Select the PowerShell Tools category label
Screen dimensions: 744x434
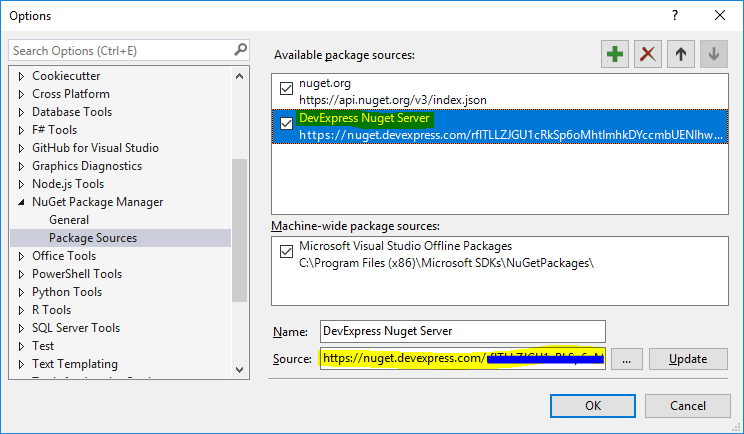tap(77, 274)
